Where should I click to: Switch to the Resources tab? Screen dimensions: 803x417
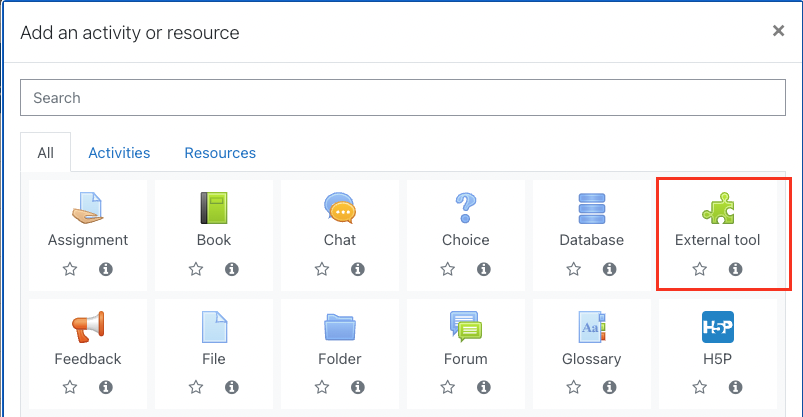click(220, 153)
